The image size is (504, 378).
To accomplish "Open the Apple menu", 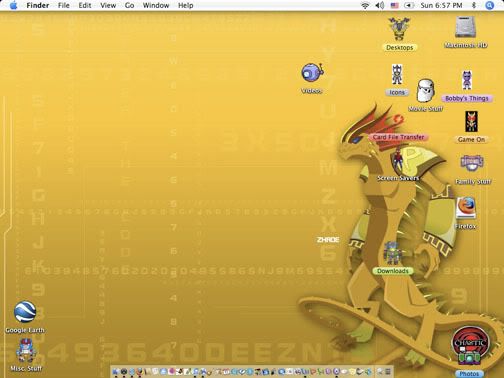I will [x=13, y=5].
